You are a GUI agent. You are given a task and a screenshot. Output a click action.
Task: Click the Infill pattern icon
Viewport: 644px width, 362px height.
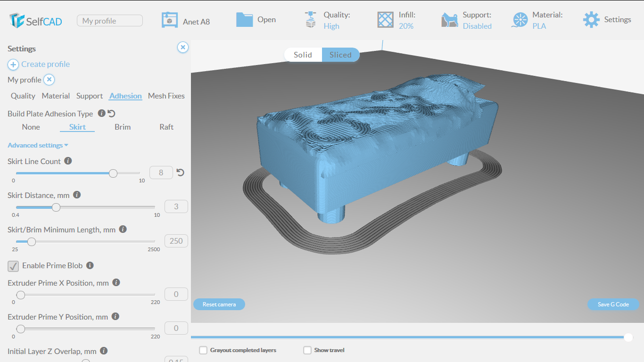click(385, 20)
